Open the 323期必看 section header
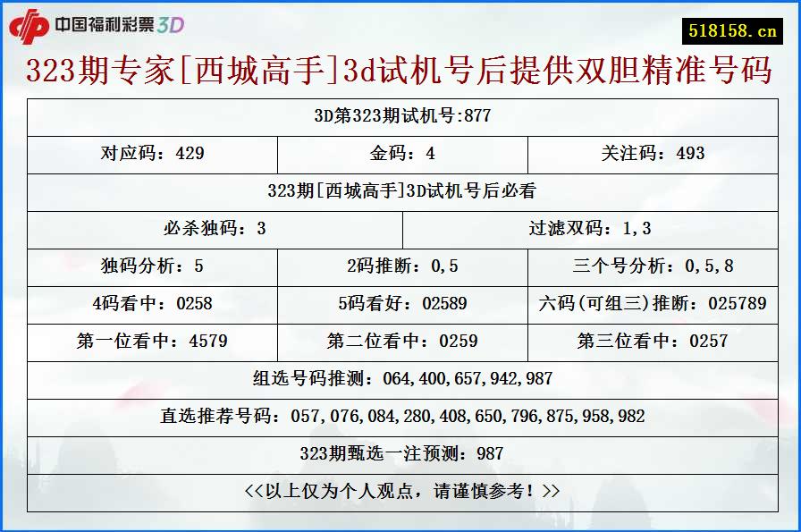Screen dimensions: 801x532 point(400,190)
